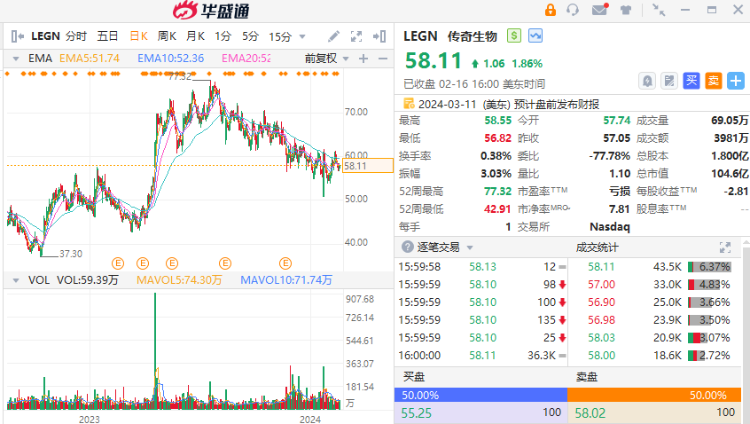Open the earnings calendar notice icon
The image size is (750, 424).
tap(409, 103)
